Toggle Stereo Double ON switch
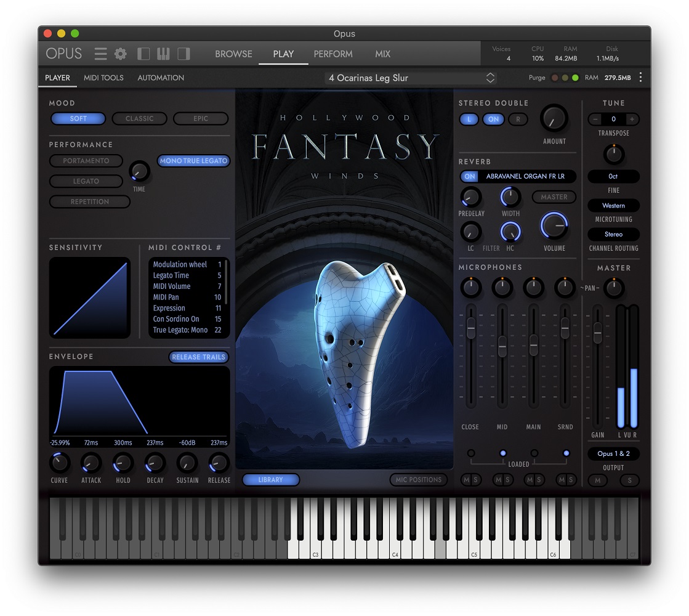This screenshot has height=616, width=689. coord(493,119)
